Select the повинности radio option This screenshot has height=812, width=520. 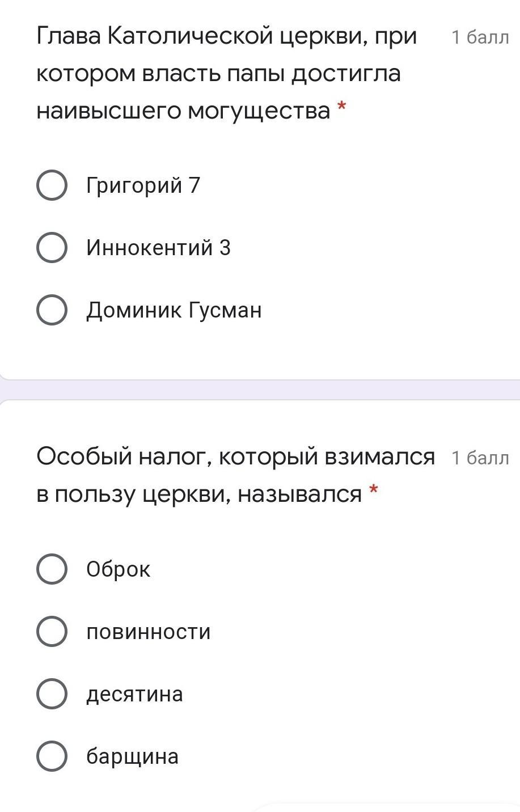52,632
